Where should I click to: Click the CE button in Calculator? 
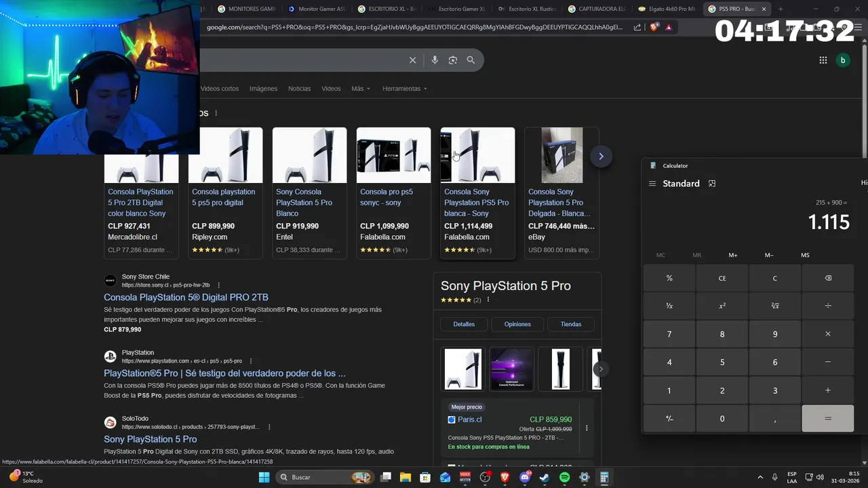[x=722, y=278]
